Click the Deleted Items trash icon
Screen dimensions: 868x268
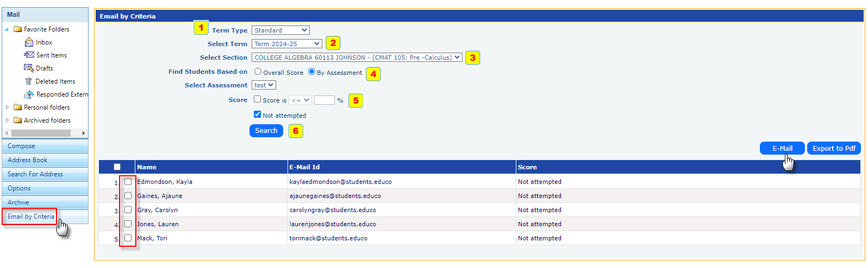click(x=29, y=81)
